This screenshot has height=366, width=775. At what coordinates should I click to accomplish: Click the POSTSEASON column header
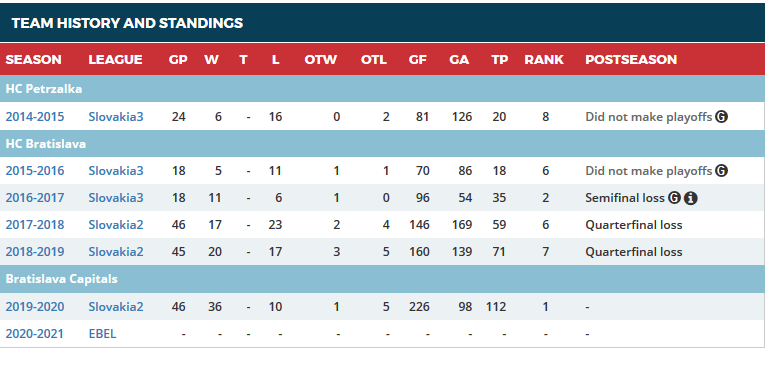point(631,60)
